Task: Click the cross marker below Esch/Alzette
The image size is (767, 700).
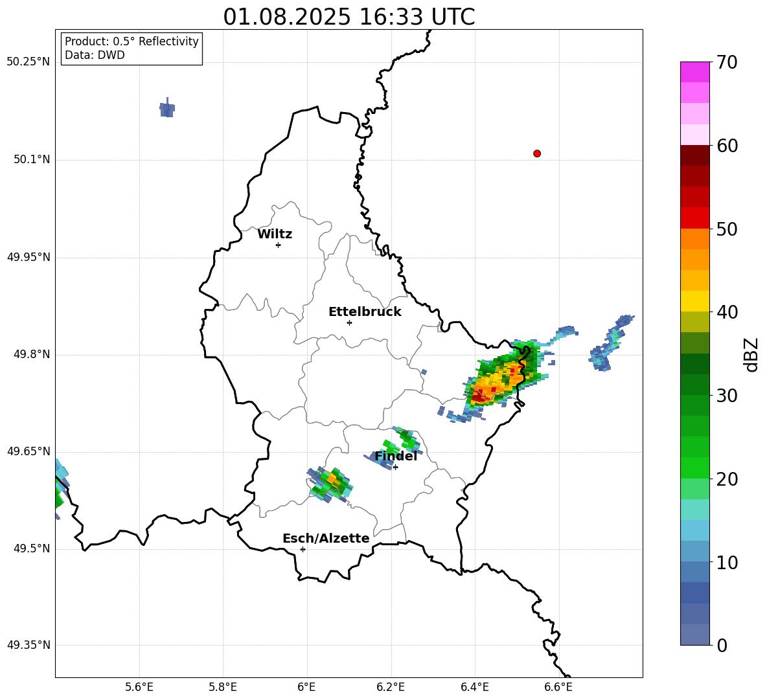Action: click(x=303, y=549)
